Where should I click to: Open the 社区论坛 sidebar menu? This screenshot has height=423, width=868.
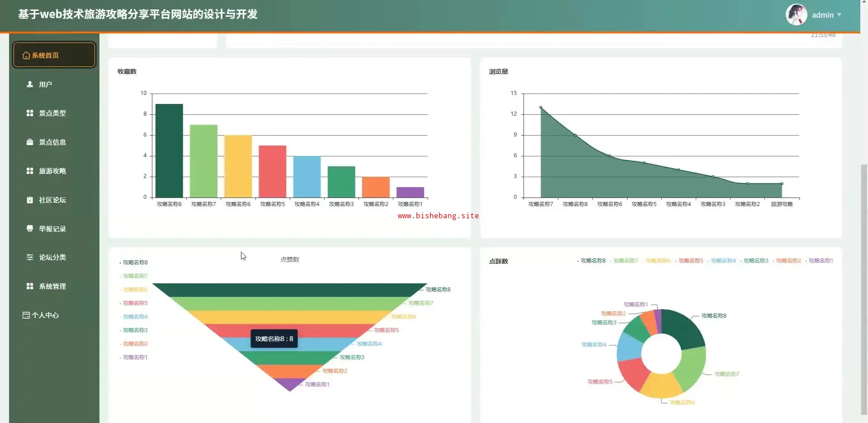coord(54,200)
